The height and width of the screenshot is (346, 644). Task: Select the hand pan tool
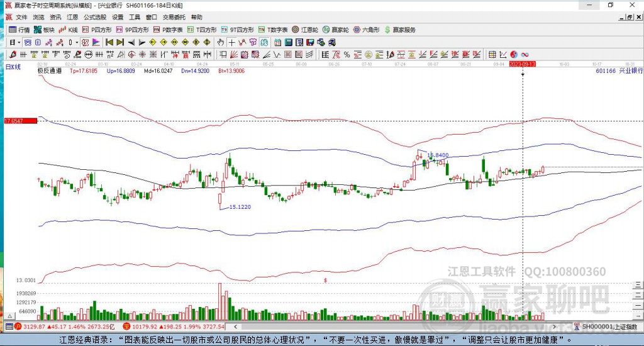point(221,42)
